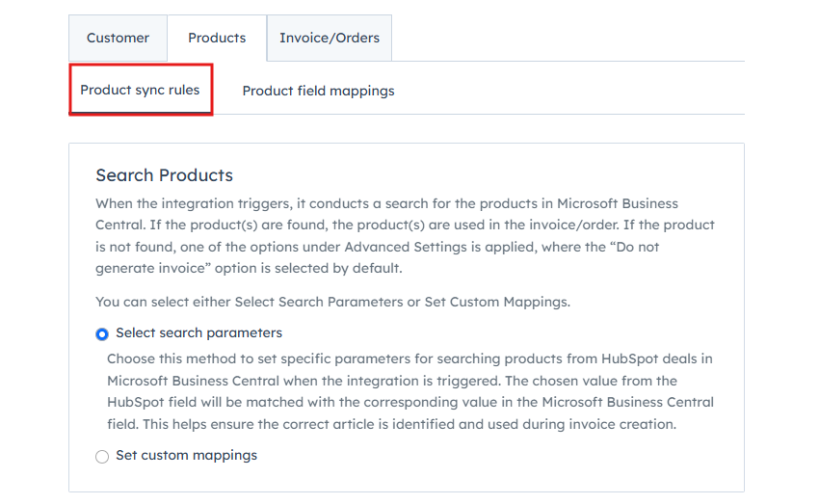Click the 'Choose this method' description text
Viewport: 819px width, 504px height.
click(x=410, y=391)
